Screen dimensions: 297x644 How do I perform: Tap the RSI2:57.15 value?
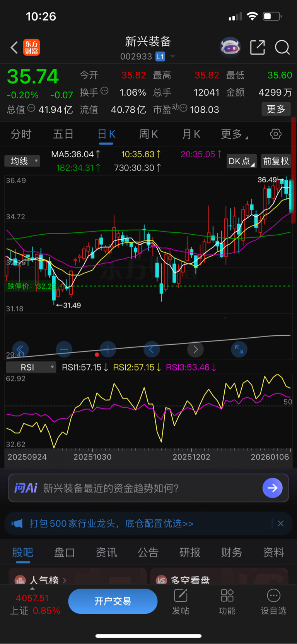(137, 367)
